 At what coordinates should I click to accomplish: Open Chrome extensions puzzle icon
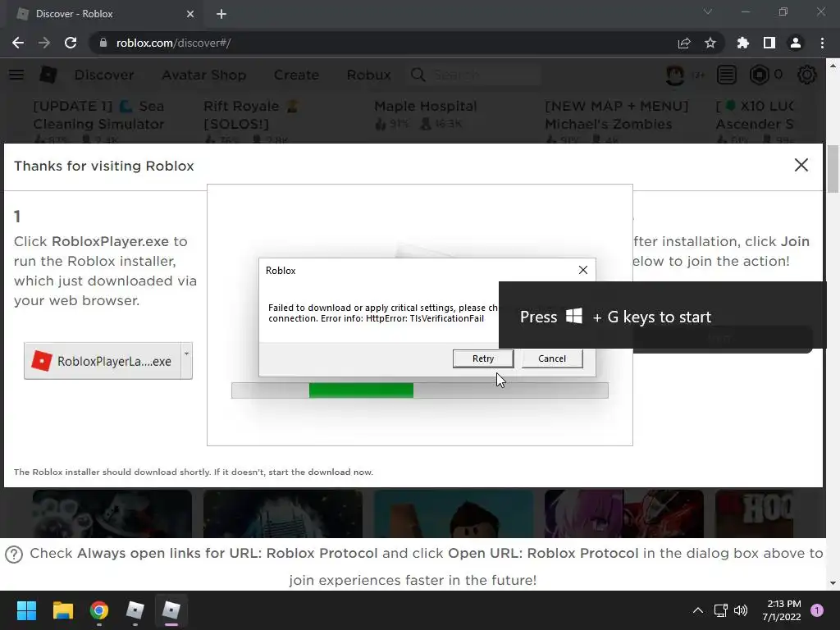(x=742, y=43)
